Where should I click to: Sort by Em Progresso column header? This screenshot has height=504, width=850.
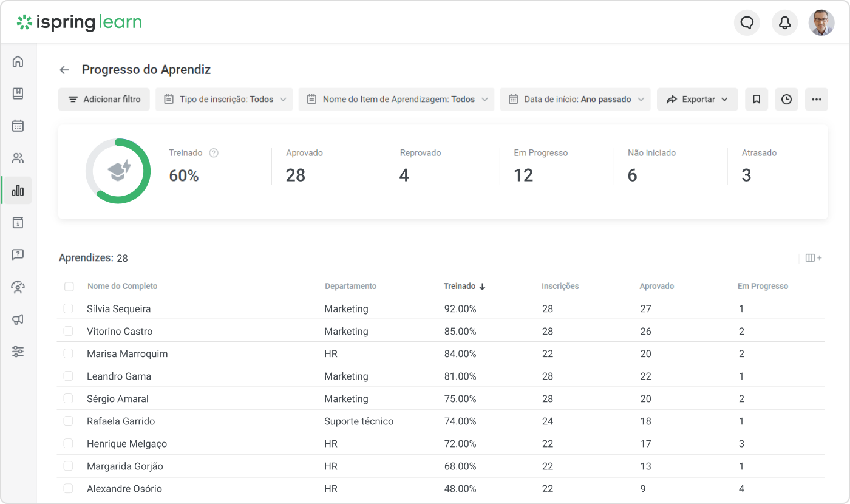(763, 286)
